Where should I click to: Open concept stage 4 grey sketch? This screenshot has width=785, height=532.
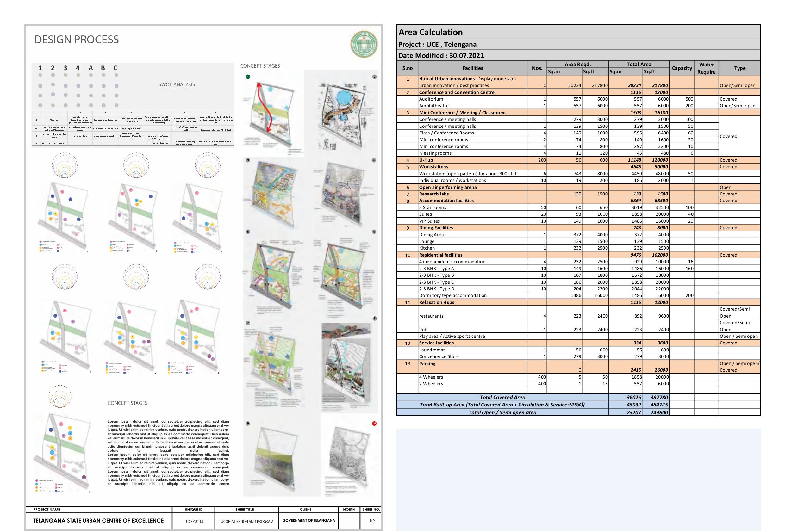[x=344, y=194]
